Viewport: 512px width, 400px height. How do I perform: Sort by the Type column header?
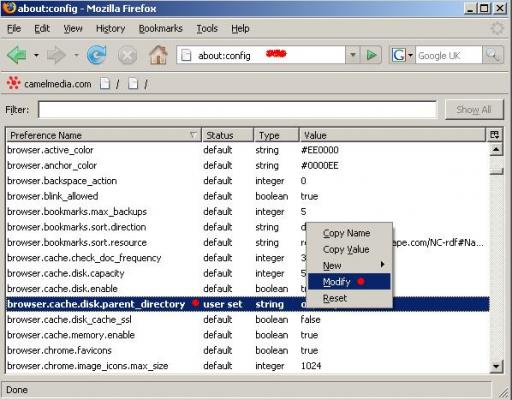tap(276, 135)
